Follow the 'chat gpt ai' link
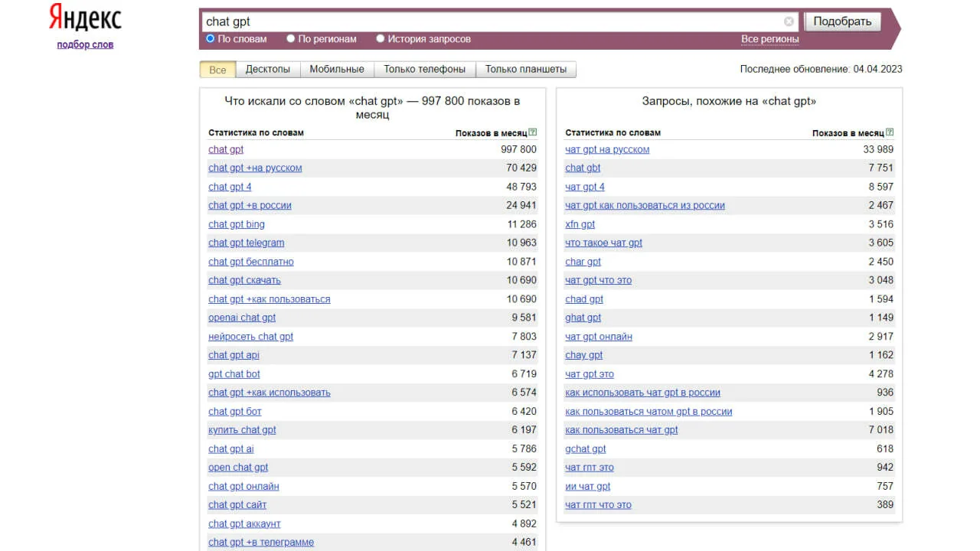This screenshot has height=551, width=980. tap(231, 449)
